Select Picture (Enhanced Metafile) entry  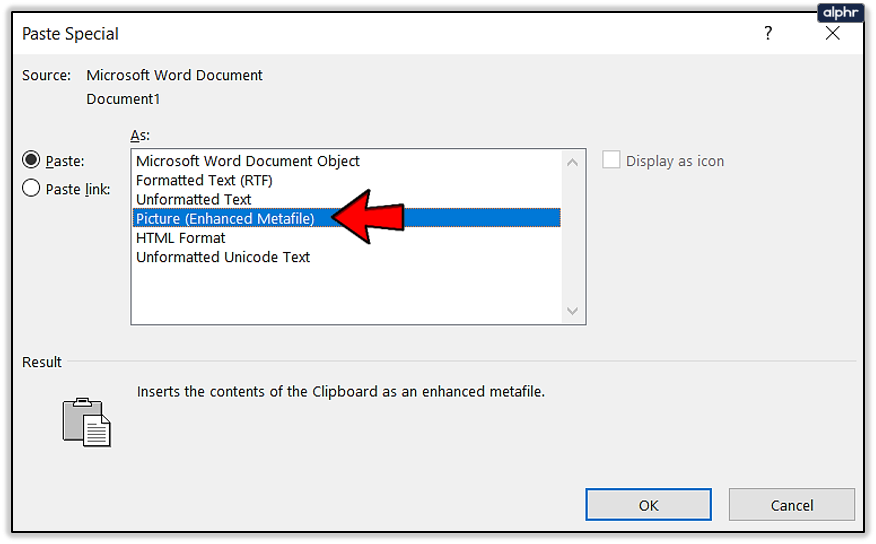(x=225, y=218)
